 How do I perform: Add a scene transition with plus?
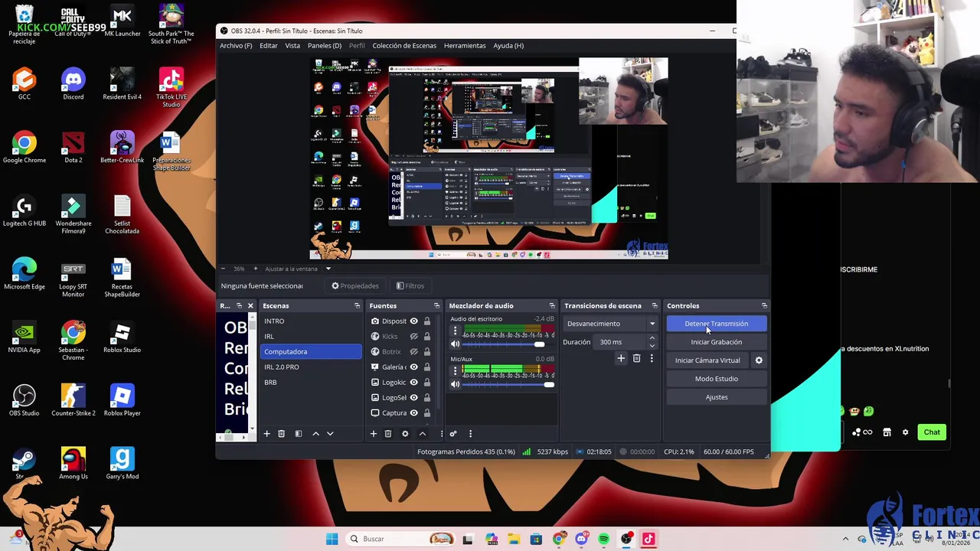pyautogui.click(x=621, y=358)
